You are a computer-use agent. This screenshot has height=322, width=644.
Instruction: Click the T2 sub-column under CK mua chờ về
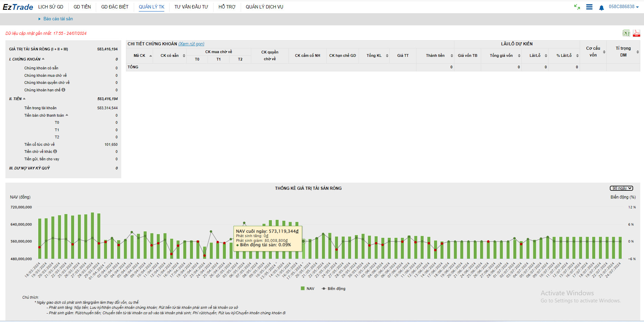point(240,59)
